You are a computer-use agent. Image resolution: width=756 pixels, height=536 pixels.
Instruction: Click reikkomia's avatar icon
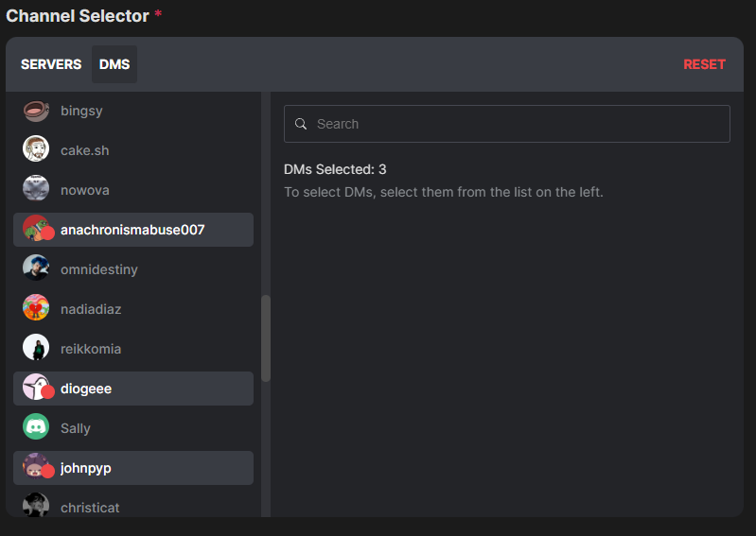36,349
